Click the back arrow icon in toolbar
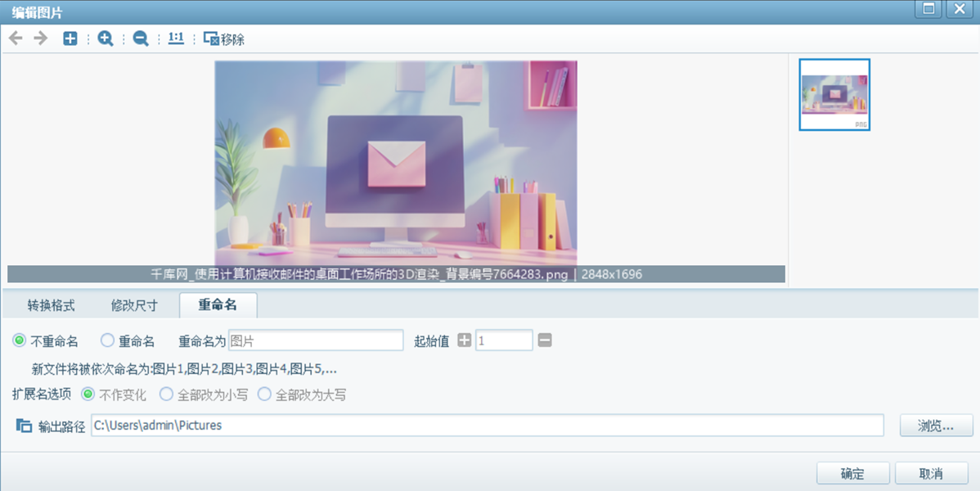 pyautogui.click(x=16, y=38)
